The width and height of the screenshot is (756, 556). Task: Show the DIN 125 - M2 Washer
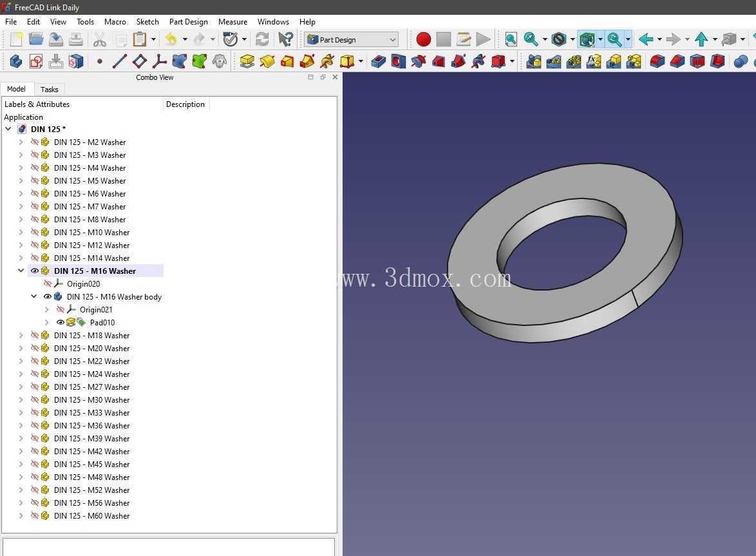35,142
